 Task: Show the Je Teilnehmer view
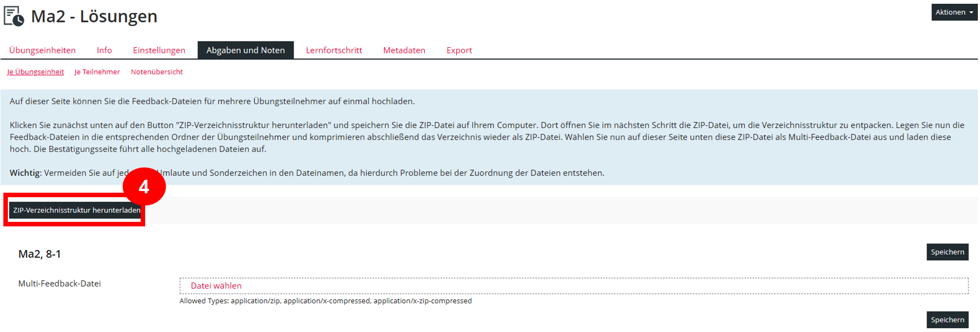coord(97,72)
